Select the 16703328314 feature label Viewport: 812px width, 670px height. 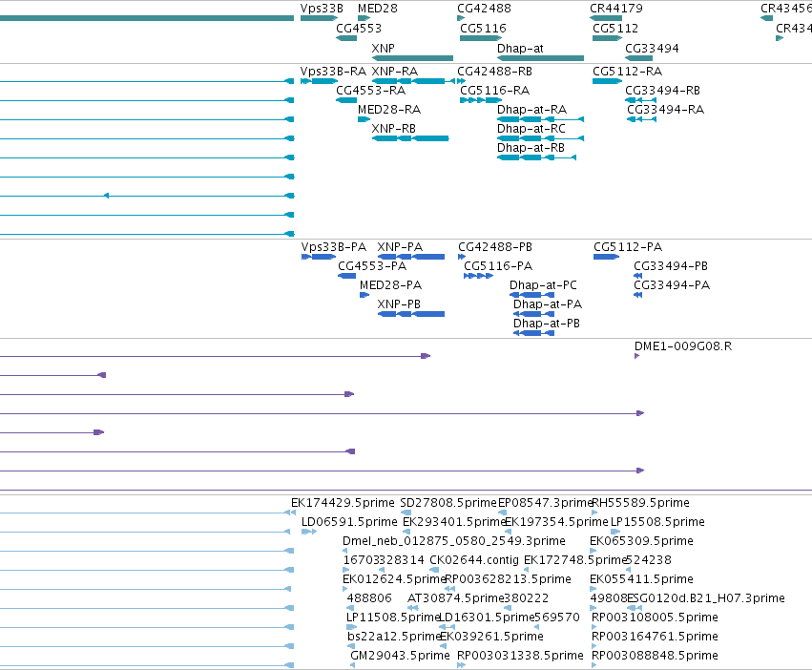[384, 560]
